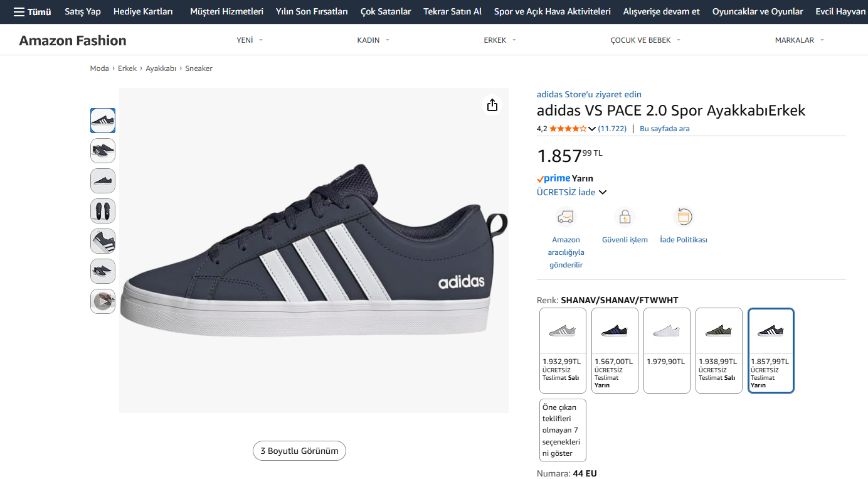The width and height of the screenshot is (868, 479).
Task: Visit the adidas Store link
Action: click(x=589, y=94)
